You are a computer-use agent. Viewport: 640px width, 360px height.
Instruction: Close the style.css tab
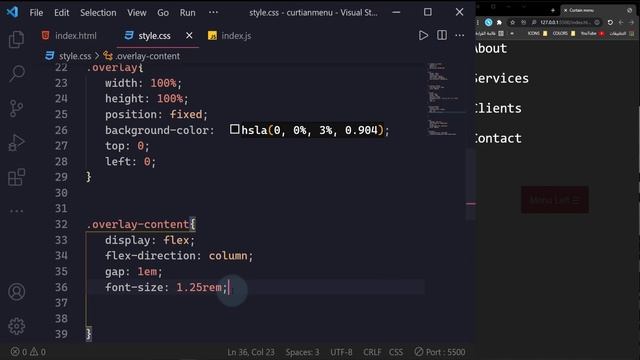pyautogui.click(x=189, y=36)
